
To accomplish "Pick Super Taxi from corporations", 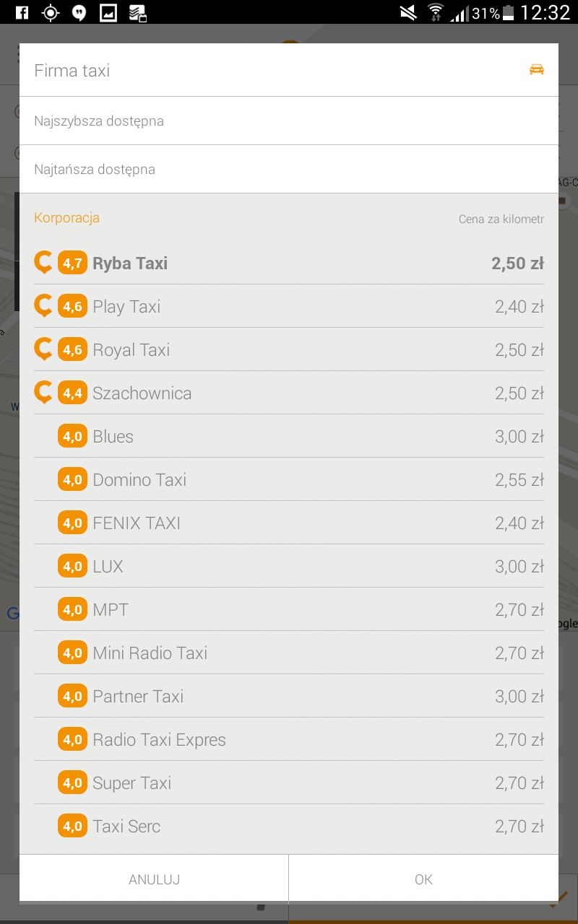I will point(289,783).
